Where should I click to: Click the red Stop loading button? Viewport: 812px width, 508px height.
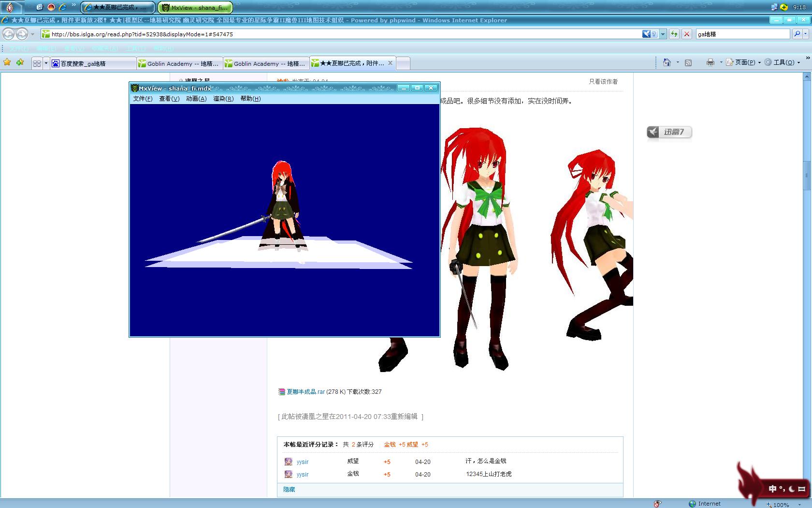click(686, 34)
